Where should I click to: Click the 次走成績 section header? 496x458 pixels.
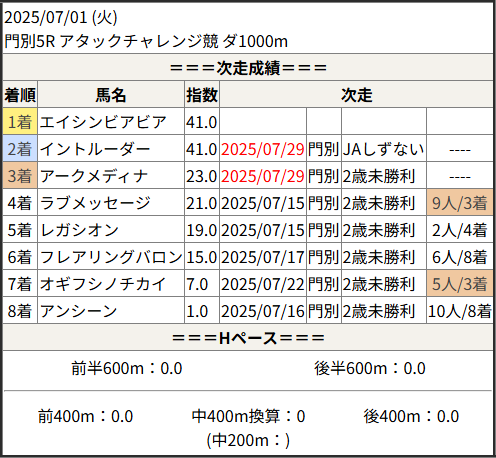[x=248, y=68]
